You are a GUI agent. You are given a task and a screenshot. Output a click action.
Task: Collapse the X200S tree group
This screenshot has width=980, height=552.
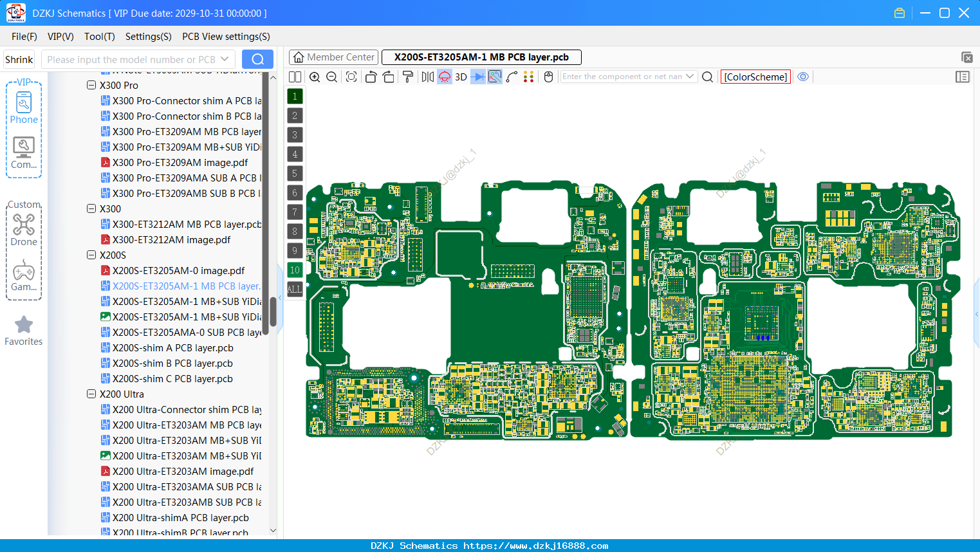pyautogui.click(x=91, y=255)
